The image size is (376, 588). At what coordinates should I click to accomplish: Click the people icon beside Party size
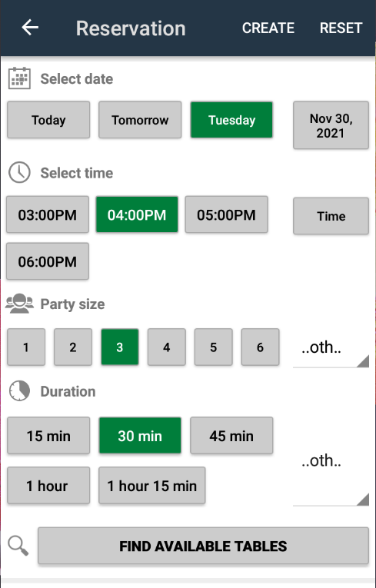(x=19, y=304)
